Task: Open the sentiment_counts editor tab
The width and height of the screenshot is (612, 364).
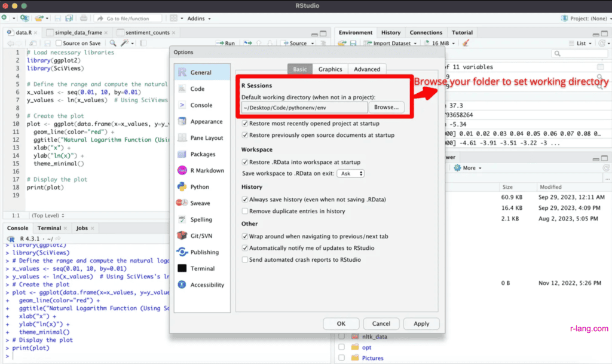Action: pos(147,32)
